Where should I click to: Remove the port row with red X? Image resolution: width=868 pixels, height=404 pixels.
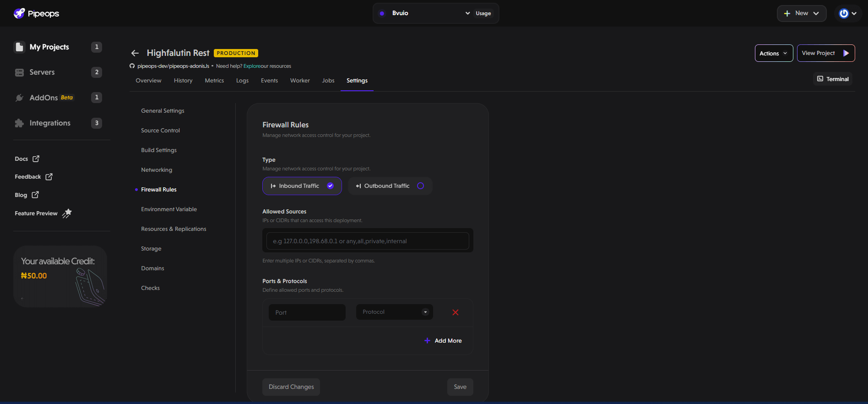pyautogui.click(x=456, y=312)
